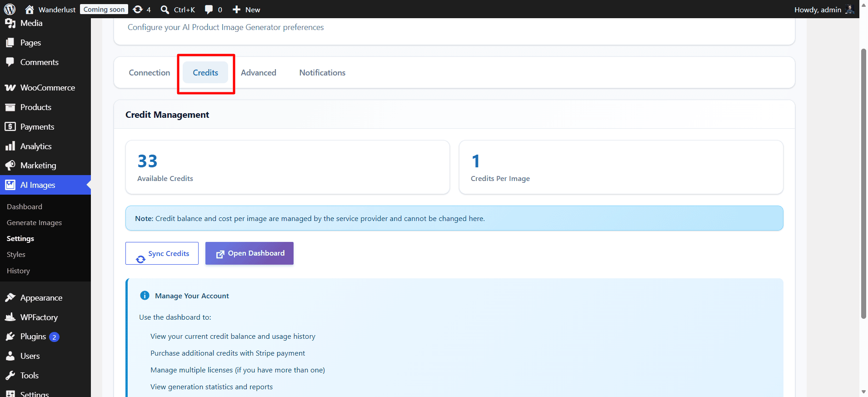
Task: Open WooCommerce via its logo icon
Action: (x=10, y=88)
